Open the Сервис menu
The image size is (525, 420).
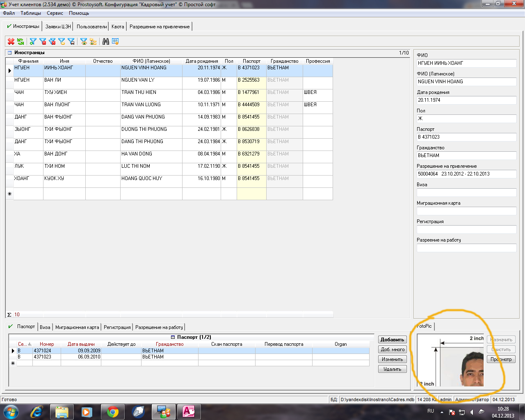click(55, 13)
